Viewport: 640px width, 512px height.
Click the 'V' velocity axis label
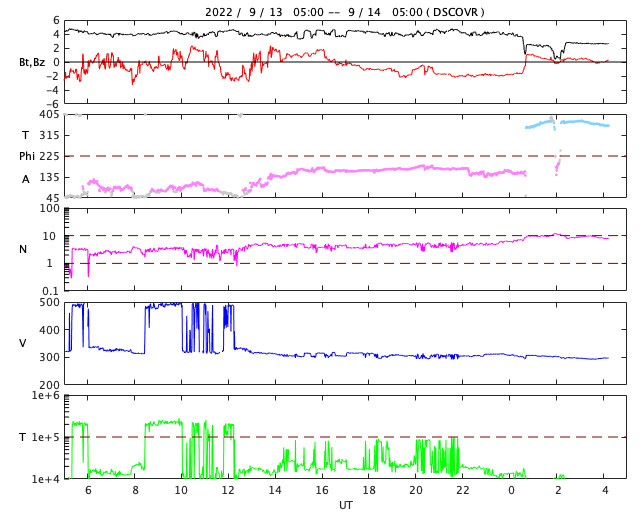tap(23, 343)
